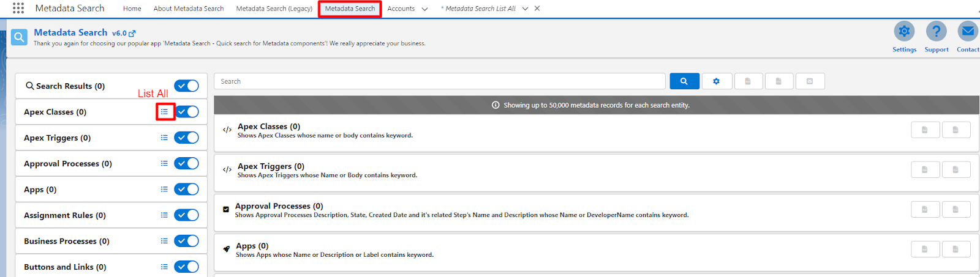The width and height of the screenshot is (980, 277).
Task: Click second export icon in Approval Processes card
Action: 956,209
